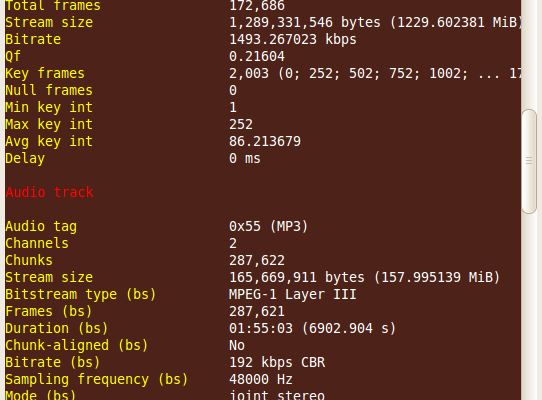Viewport: 542px width, 400px height.
Task: Click the Max key int label
Action: [x=49, y=124]
